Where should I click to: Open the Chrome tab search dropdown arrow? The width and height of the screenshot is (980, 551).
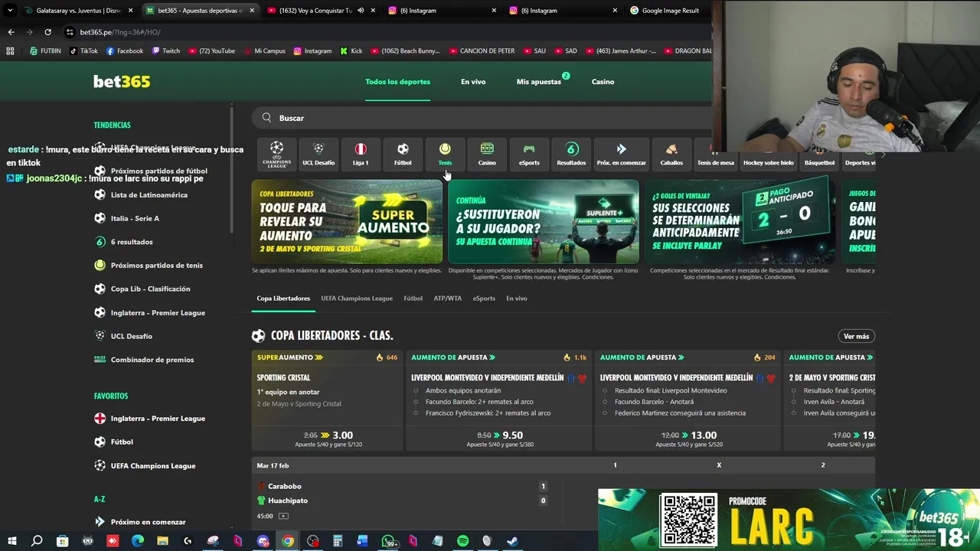coord(10,11)
